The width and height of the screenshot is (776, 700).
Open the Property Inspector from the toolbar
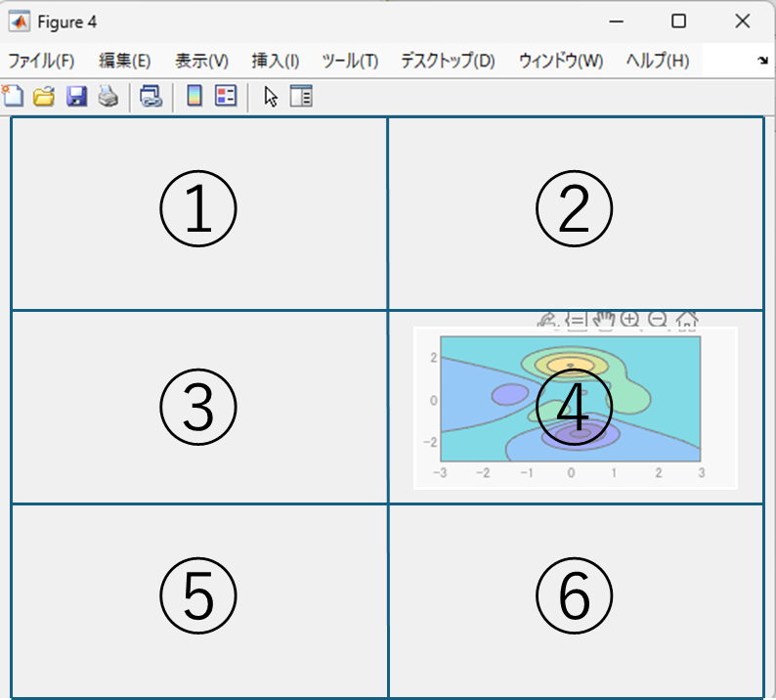click(302, 96)
